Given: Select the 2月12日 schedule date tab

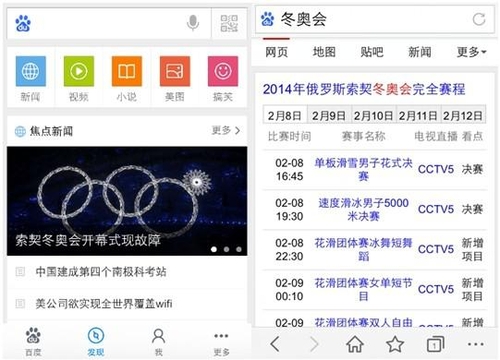Looking at the screenshot, I should coord(463,115).
